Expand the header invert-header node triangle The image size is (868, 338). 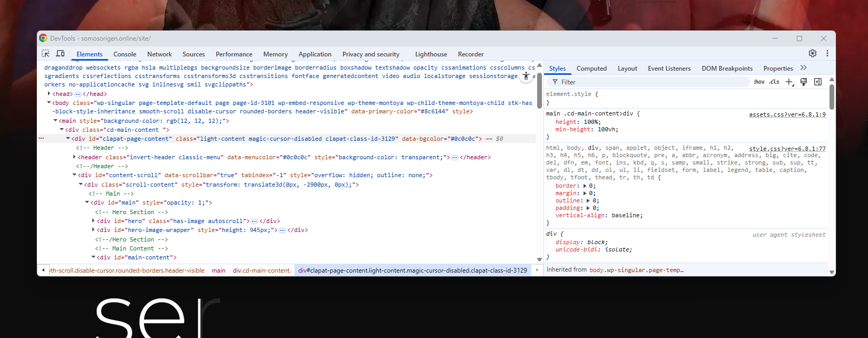tap(74, 157)
